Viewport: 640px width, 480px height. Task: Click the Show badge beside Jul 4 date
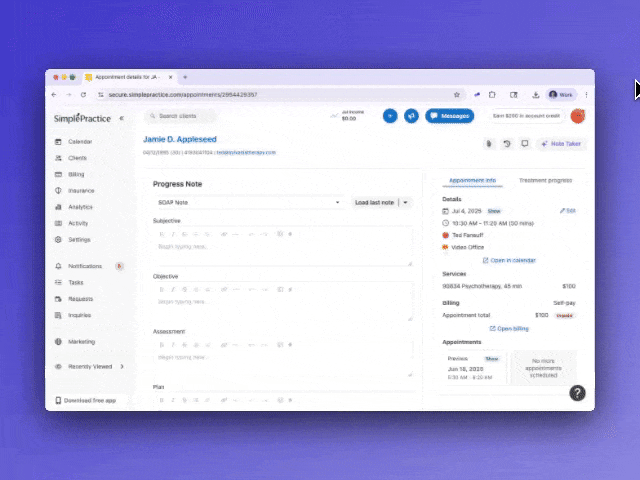tap(494, 211)
